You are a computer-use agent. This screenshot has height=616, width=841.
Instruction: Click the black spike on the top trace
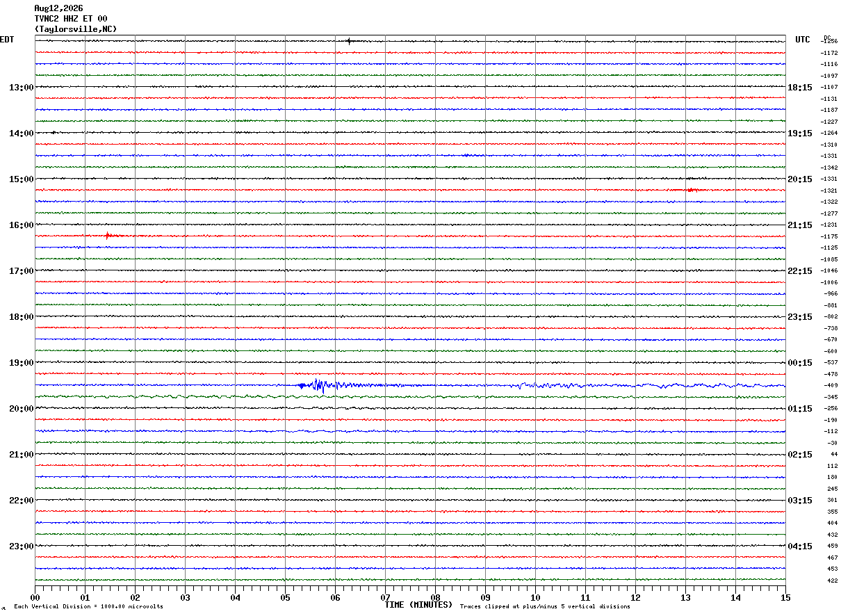349,41
